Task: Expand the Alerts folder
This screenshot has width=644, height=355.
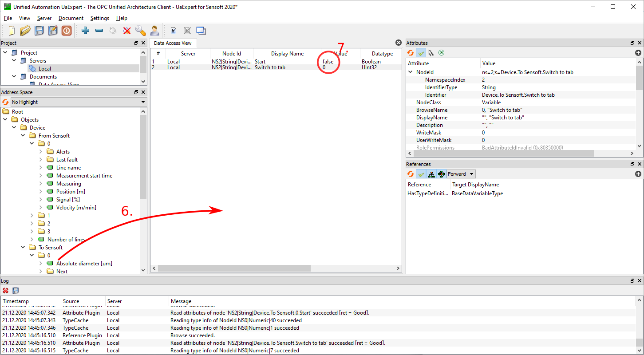Action: pyautogui.click(x=41, y=152)
